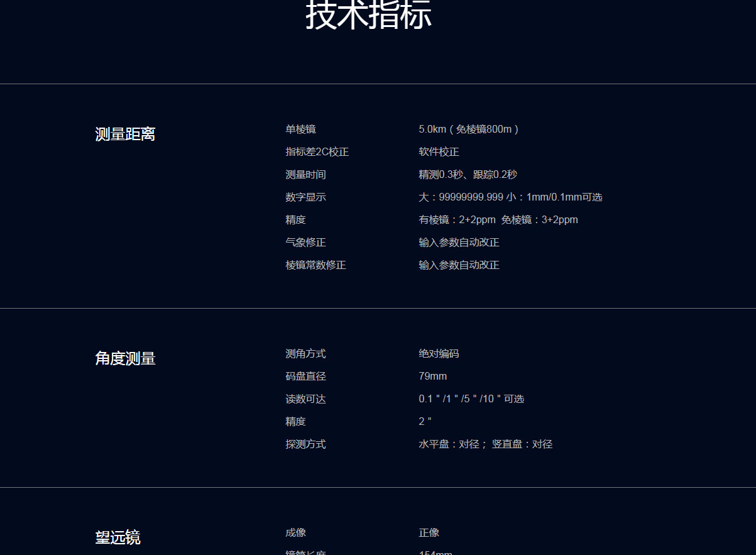Click the 单棱镜 spec label
Viewport: 756px width, 555px height.
[300, 129]
